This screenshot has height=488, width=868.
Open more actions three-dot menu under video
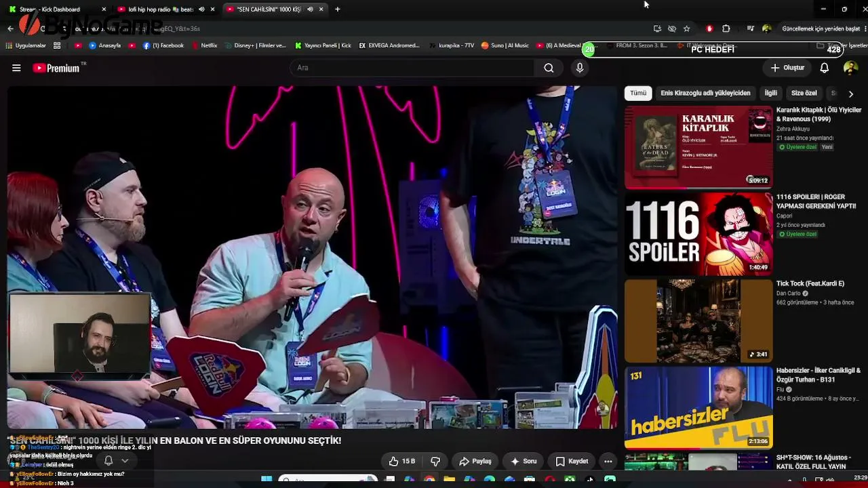pos(608,462)
